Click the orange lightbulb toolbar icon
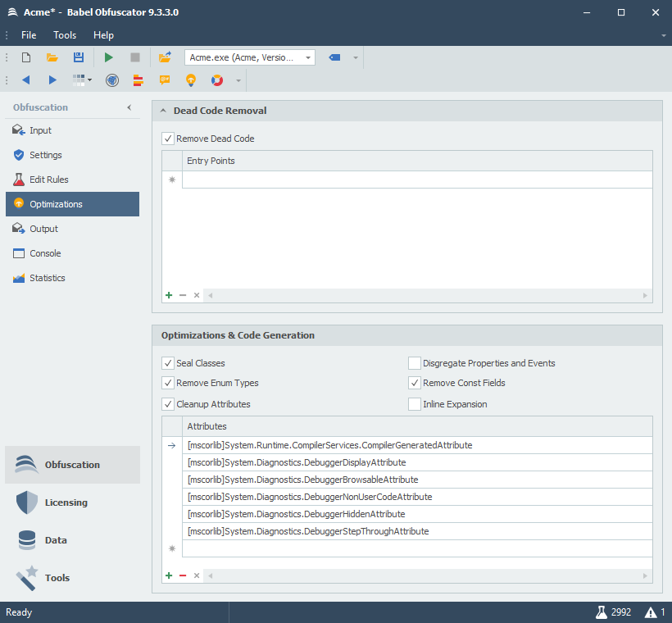672x623 pixels. pyautogui.click(x=191, y=80)
